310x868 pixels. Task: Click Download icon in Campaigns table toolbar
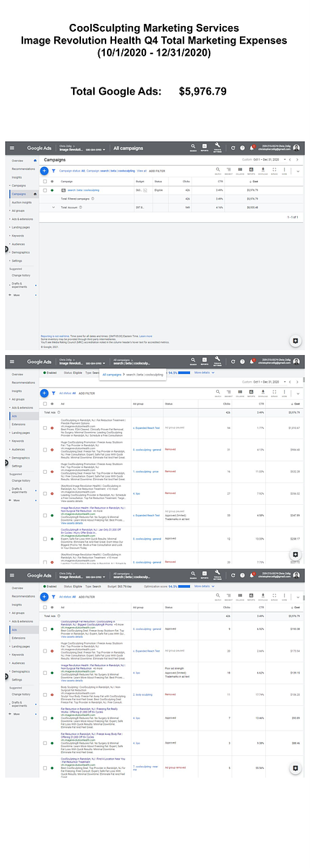(x=263, y=171)
